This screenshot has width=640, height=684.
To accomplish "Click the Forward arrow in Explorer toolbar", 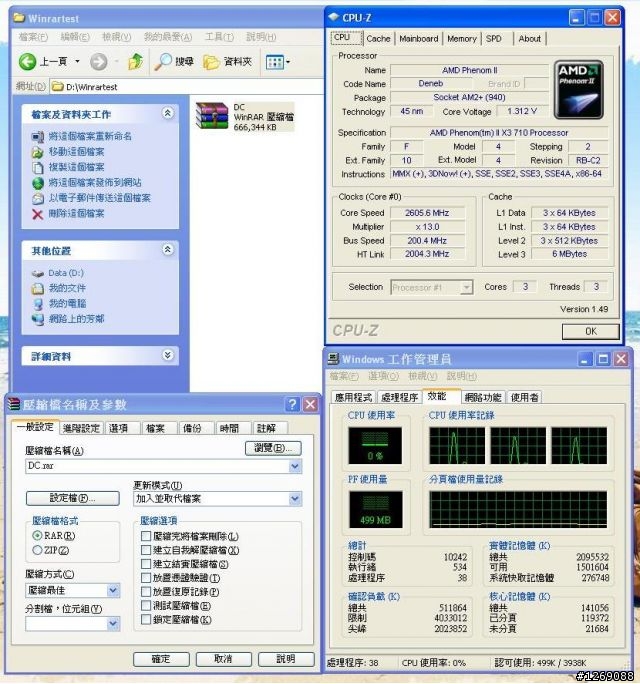I will (x=99, y=62).
